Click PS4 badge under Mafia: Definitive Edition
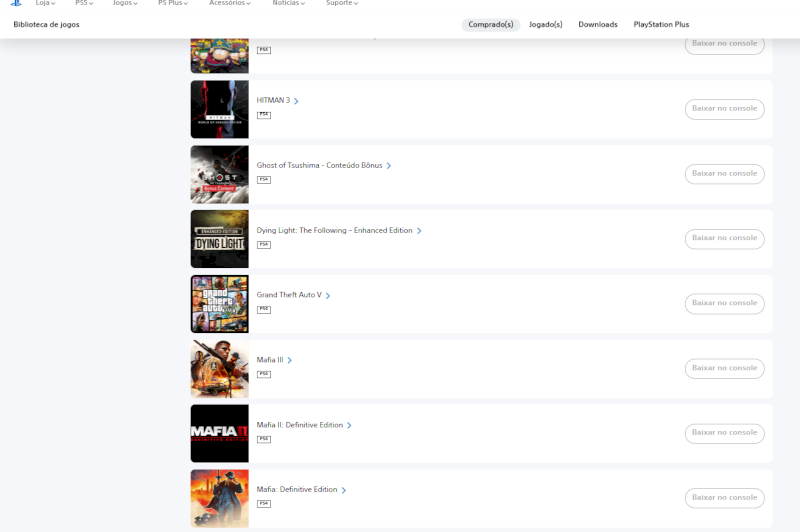This screenshot has height=532, width=800. click(x=264, y=504)
